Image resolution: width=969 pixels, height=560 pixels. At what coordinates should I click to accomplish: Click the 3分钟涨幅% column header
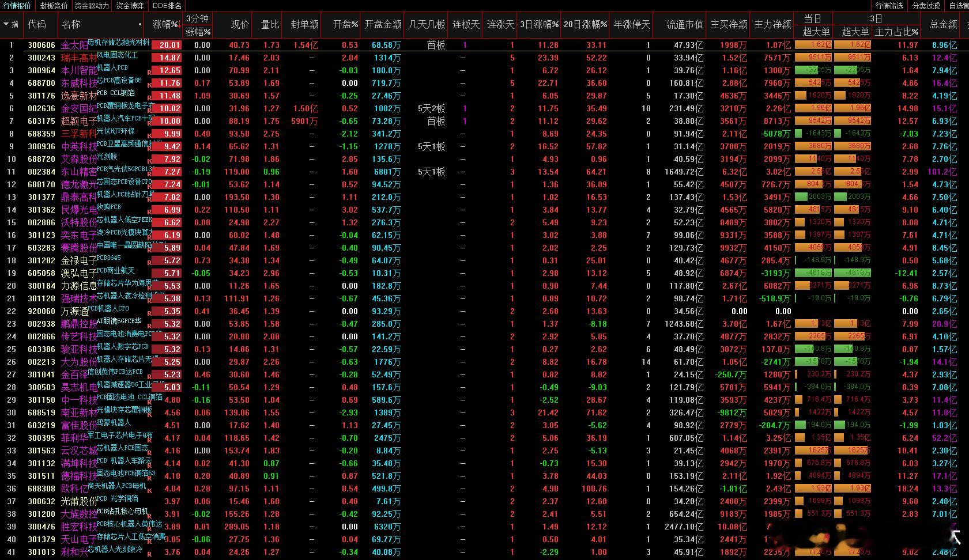[198, 25]
